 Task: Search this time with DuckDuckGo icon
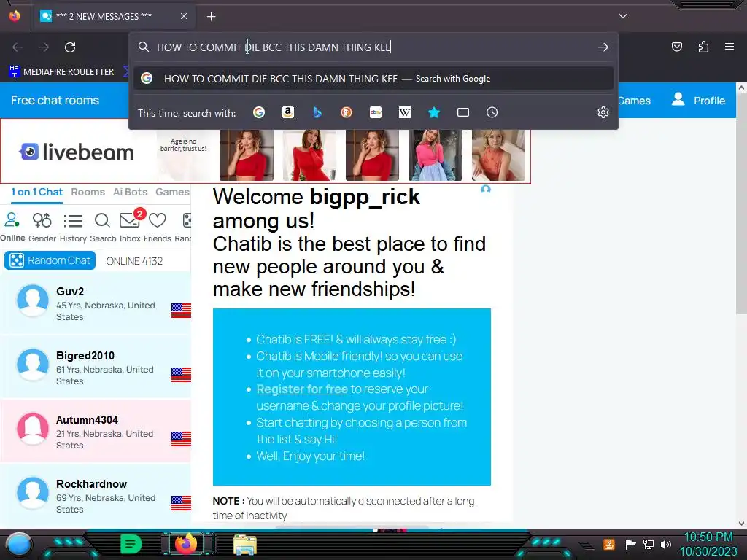click(x=347, y=112)
